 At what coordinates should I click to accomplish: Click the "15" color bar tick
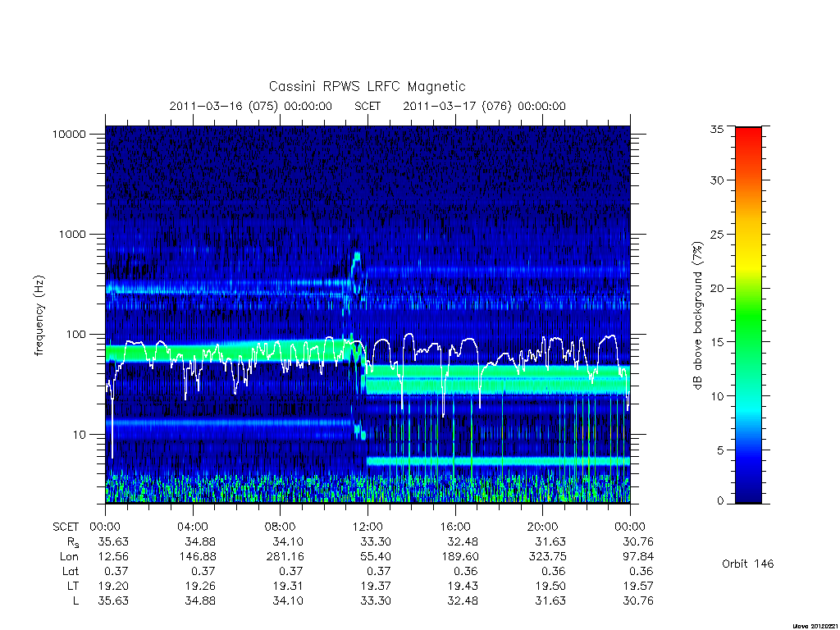tap(717, 342)
